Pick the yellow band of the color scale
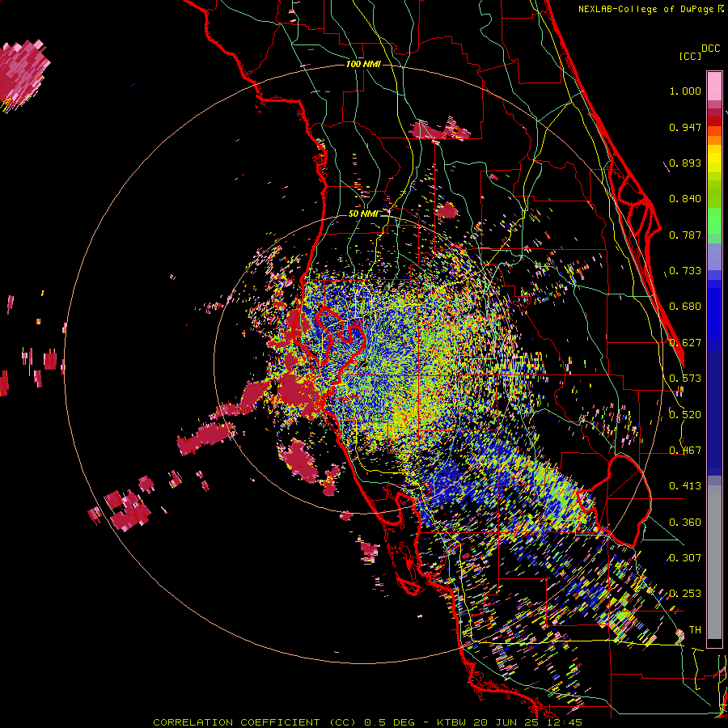 click(714, 159)
